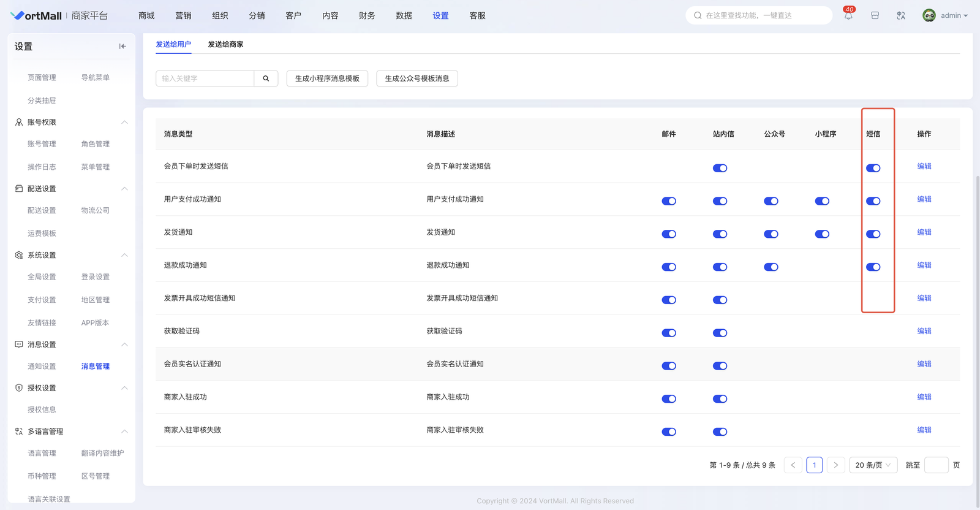Image resolution: width=980 pixels, height=510 pixels.
Task: Go to the previous page arrow
Action: [x=793, y=465]
